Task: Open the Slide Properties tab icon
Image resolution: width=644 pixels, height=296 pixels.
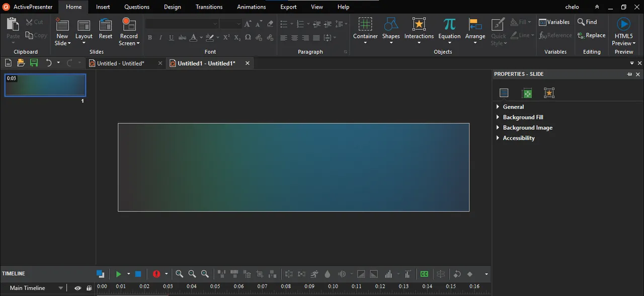Action: (504, 93)
